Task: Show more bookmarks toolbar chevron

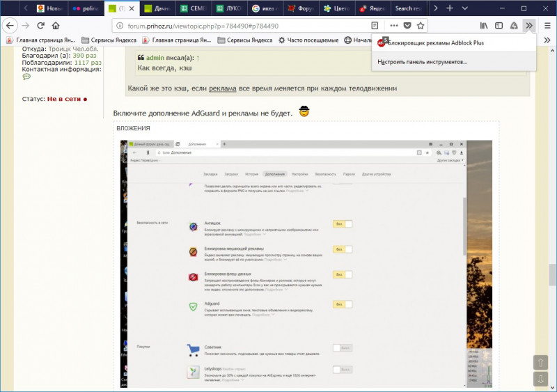Action: pos(547,40)
